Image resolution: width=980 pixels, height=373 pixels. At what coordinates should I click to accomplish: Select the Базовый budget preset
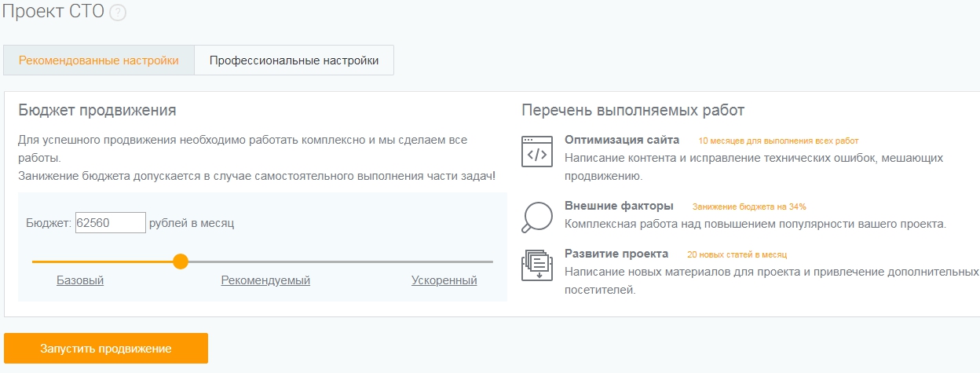click(80, 280)
